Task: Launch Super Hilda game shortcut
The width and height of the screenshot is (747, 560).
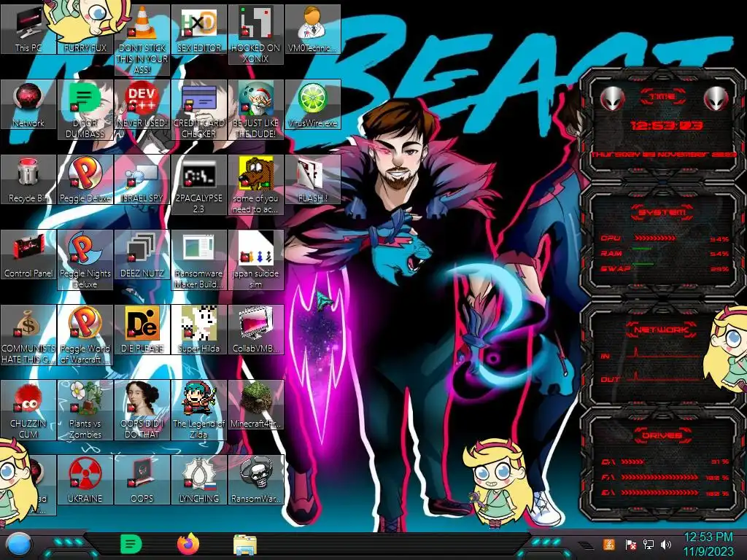Action: tap(199, 330)
